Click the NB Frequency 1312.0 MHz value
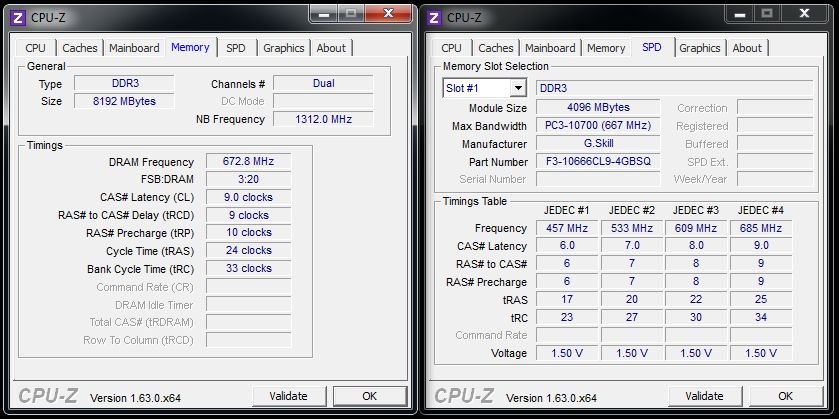This screenshot has height=419, width=839. (323, 119)
